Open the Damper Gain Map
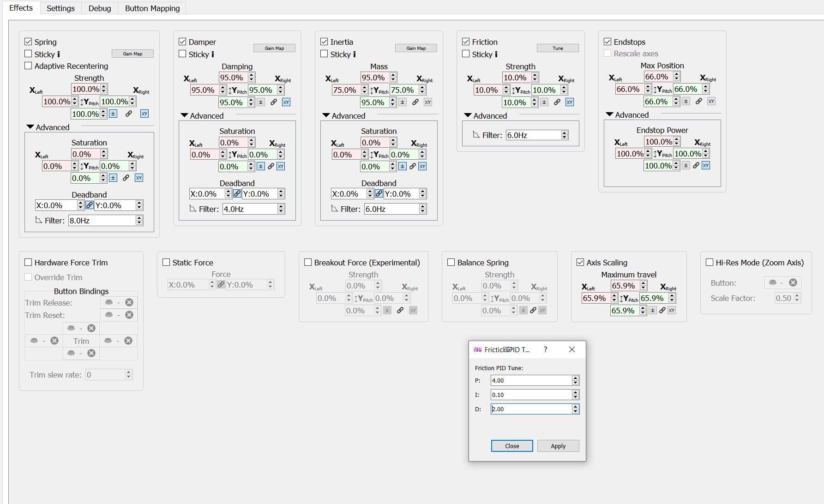The image size is (824, 504). pyautogui.click(x=274, y=48)
